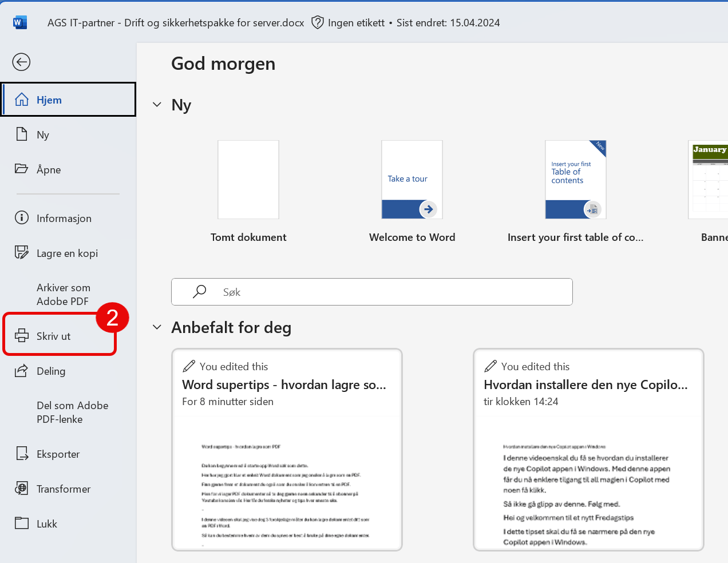Click 'tir klokken 14:24' timestamp
This screenshot has height=563, width=728.
pyautogui.click(x=521, y=402)
